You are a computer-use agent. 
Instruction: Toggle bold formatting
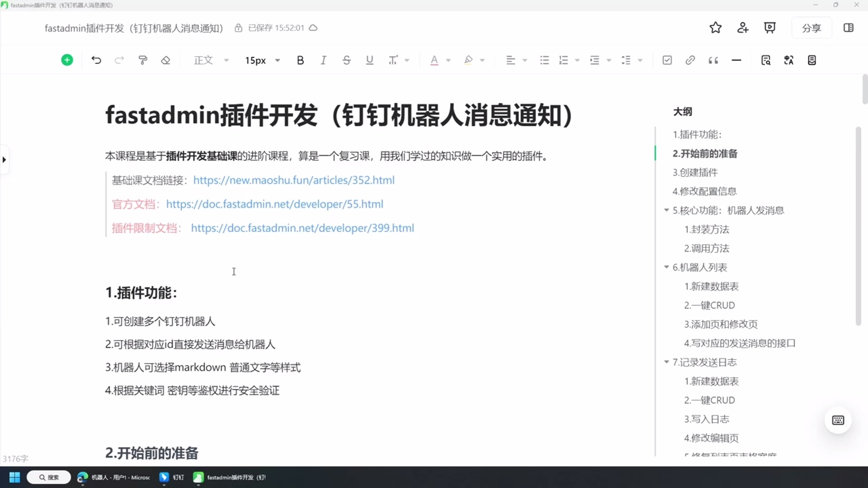click(x=300, y=60)
